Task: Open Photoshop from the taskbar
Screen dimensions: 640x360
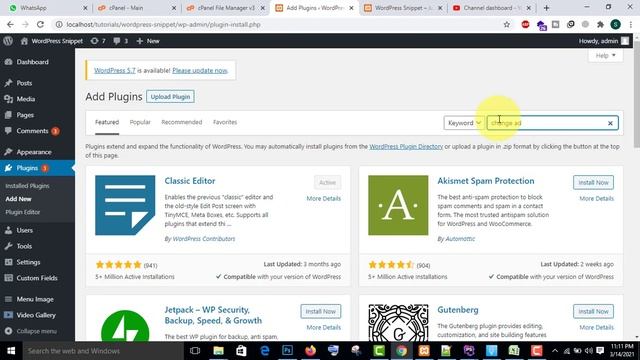Action: tap(287, 351)
